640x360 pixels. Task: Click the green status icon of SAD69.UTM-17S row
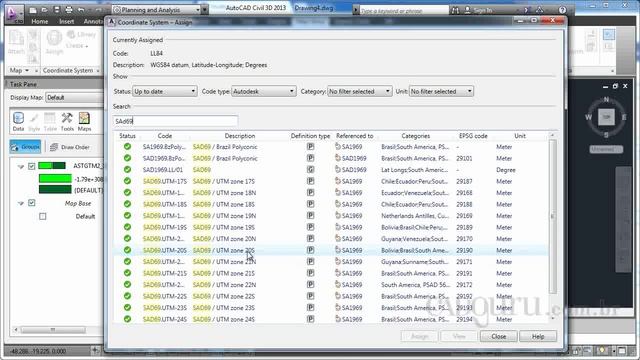127,181
